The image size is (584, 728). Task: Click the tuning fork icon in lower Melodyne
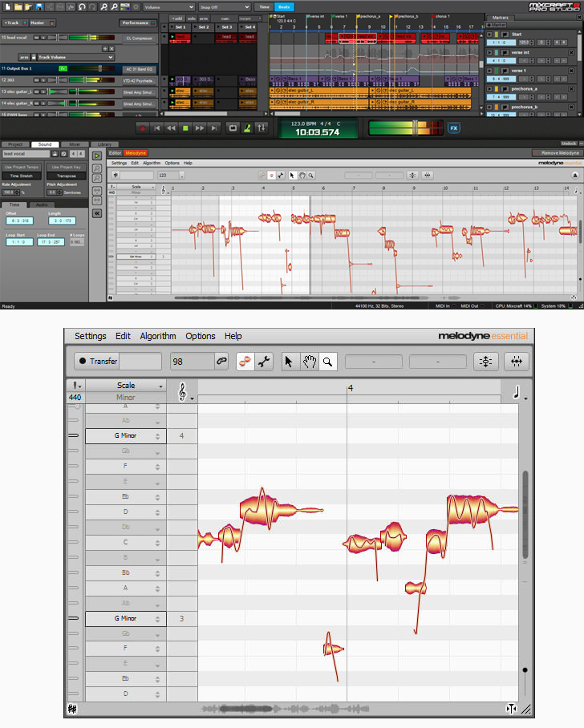(x=75, y=386)
